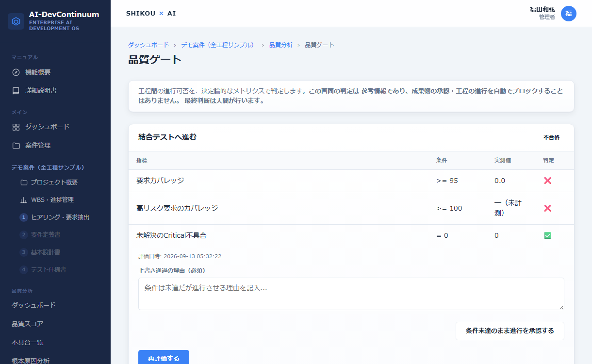Click the SHIKOU × AI header title
This screenshot has height=364, width=592.
pyautogui.click(x=151, y=14)
